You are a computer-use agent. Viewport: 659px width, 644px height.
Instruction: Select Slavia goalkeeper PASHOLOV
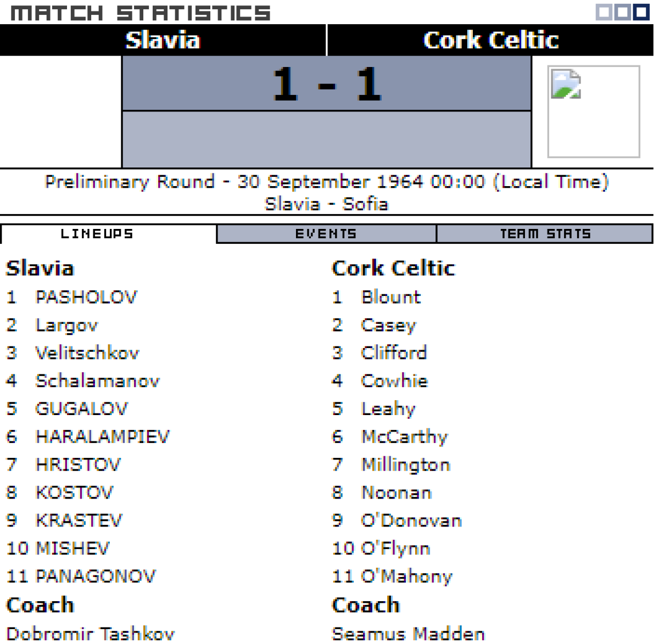tap(86, 297)
